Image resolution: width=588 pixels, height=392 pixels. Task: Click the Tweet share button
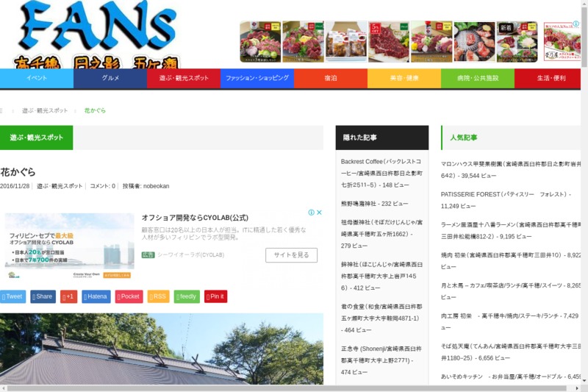tap(12, 296)
